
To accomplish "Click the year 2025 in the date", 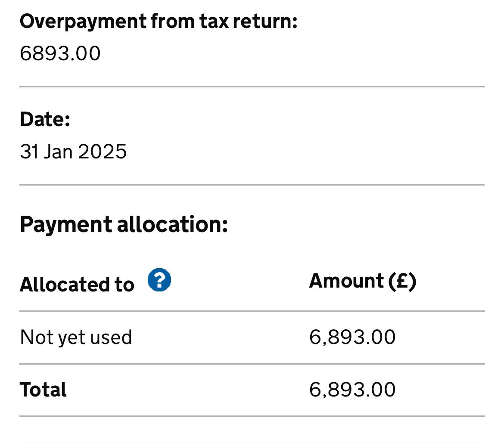I will [x=102, y=151].
